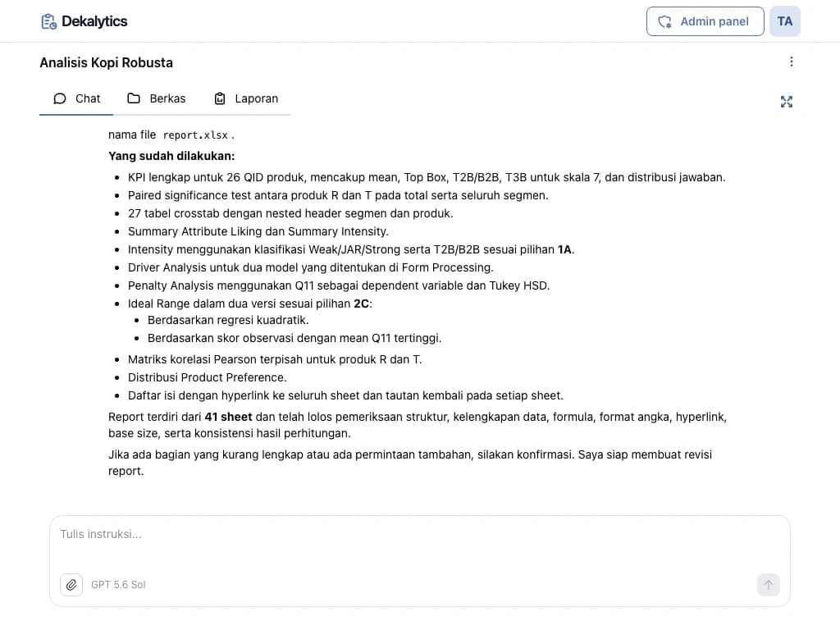Open the three-dot options menu
Viewport: 840px width, 630px height.
pyautogui.click(x=792, y=62)
